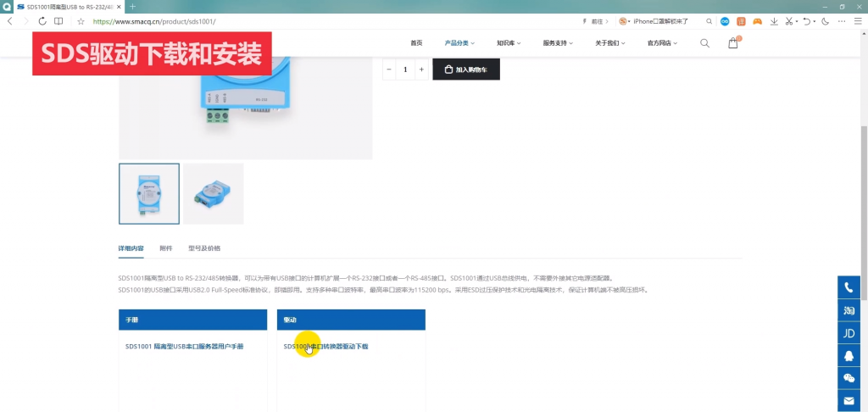Image resolution: width=868 pixels, height=412 pixels.
Task: Open the Taobao store side icon
Action: [x=849, y=310]
